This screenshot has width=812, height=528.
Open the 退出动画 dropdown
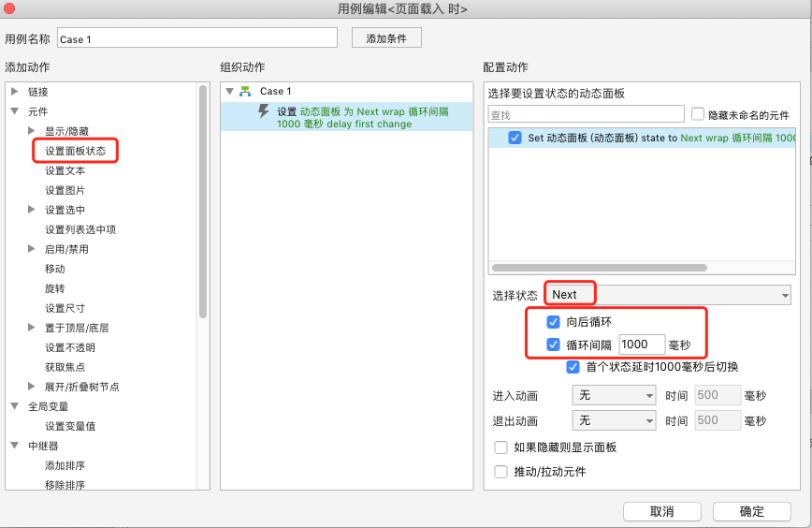pyautogui.click(x=615, y=420)
